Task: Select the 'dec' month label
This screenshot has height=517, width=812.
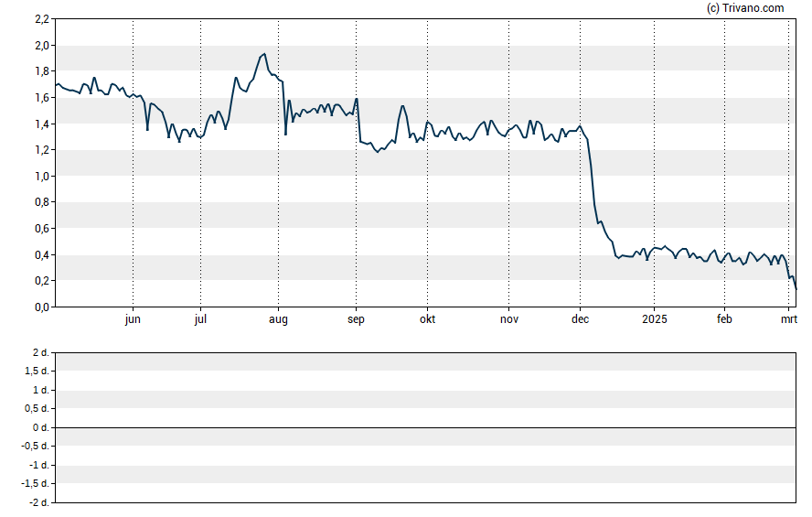Action: tap(580, 319)
